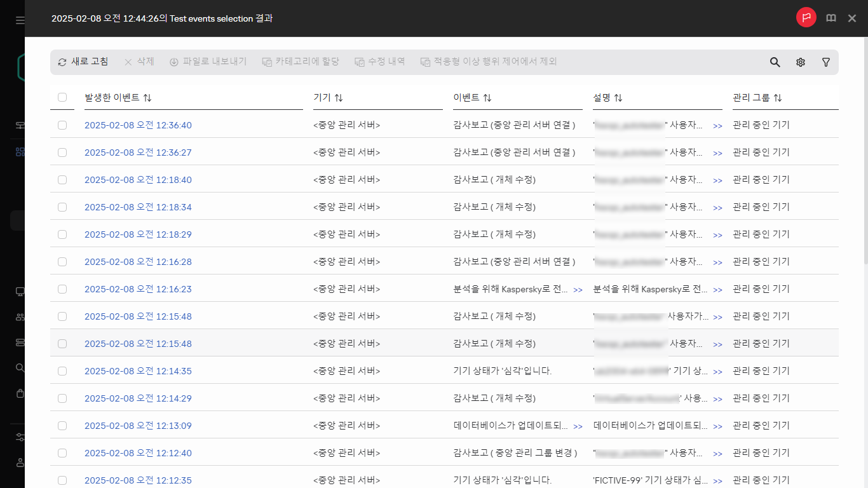
Task: Check the 12:16:23 event row checkbox
Action: point(62,289)
